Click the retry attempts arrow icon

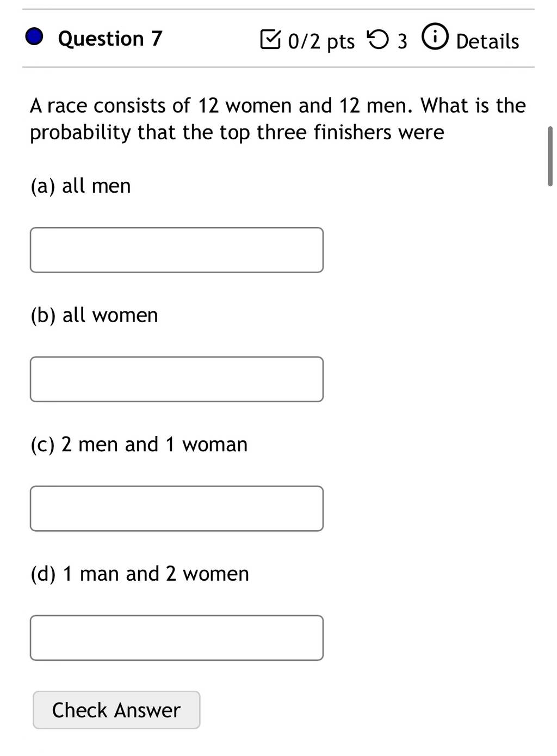pos(378,40)
